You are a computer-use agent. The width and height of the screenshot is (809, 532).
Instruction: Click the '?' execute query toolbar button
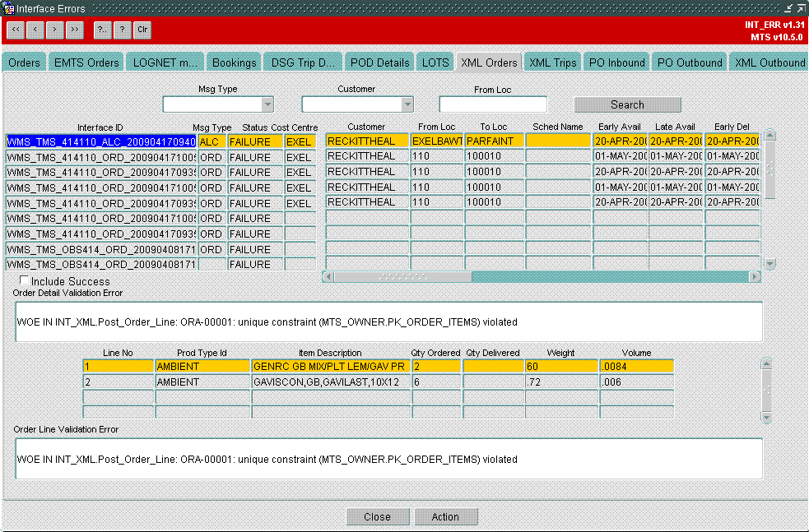[x=123, y=30]
